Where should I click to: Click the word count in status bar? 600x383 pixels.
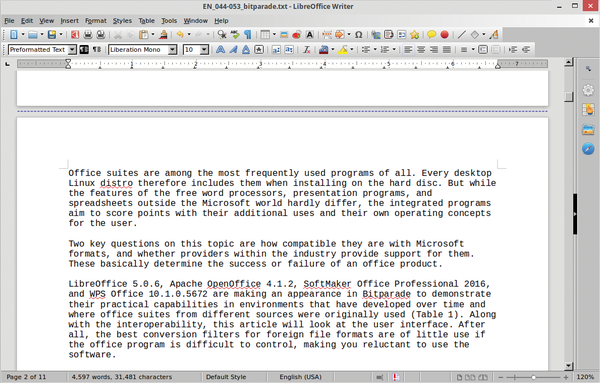click(122, 377)
